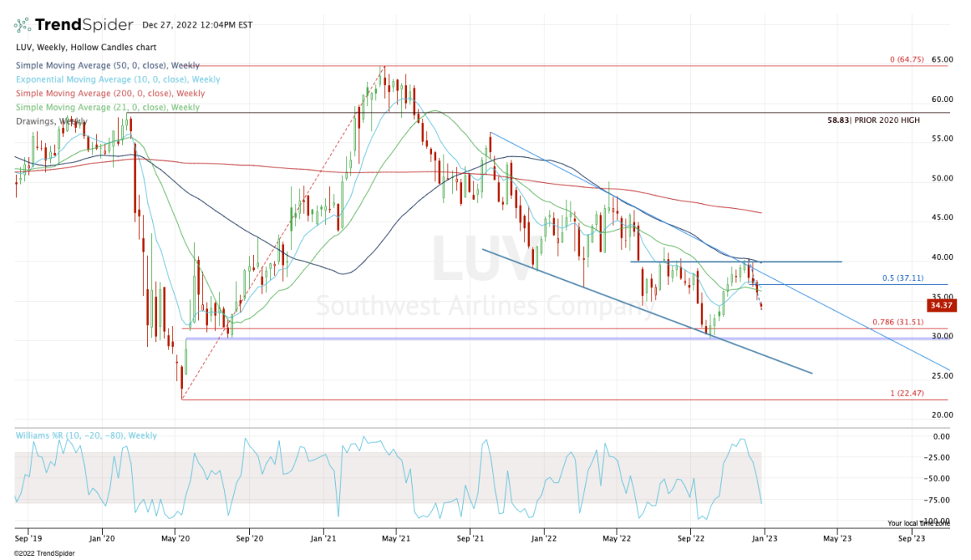The width and height of the screenshot is (971, 560).
Task: Click the Simple Moving Average (50) legend entry
Action: [x=107, y=66]
